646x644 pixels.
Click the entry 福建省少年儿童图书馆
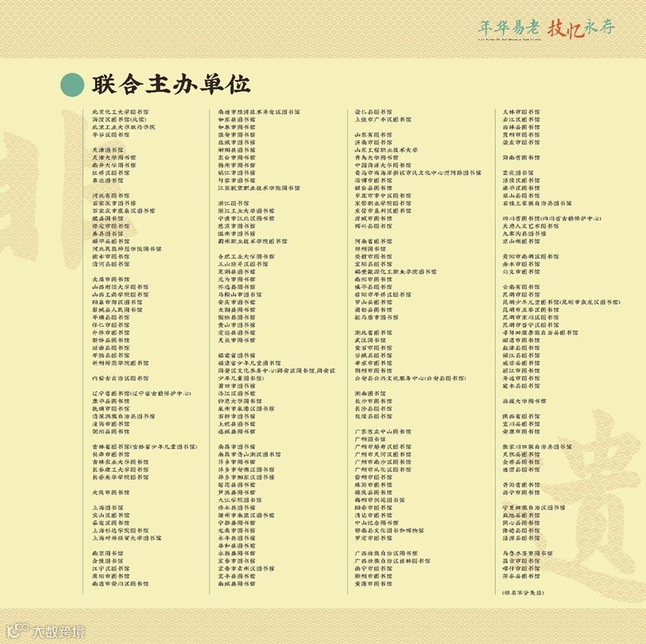coord(250,363)
